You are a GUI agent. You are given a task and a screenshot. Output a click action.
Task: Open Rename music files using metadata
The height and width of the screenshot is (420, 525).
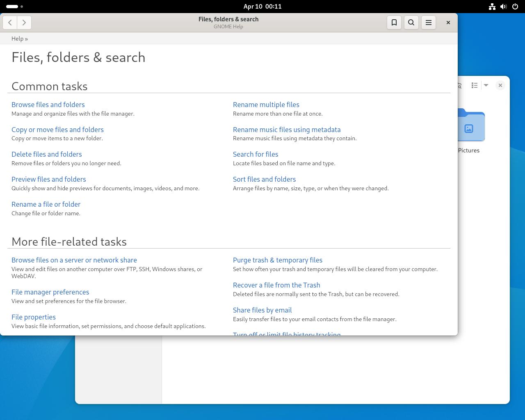coord(287,130)
